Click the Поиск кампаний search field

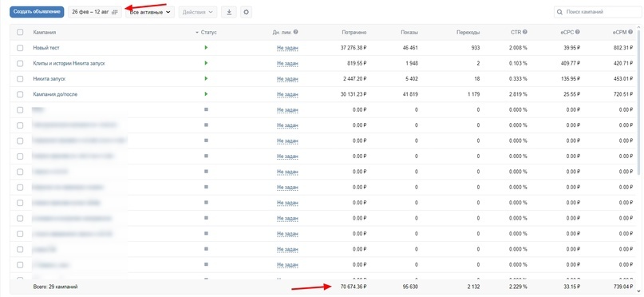click(x=599, y=12)
